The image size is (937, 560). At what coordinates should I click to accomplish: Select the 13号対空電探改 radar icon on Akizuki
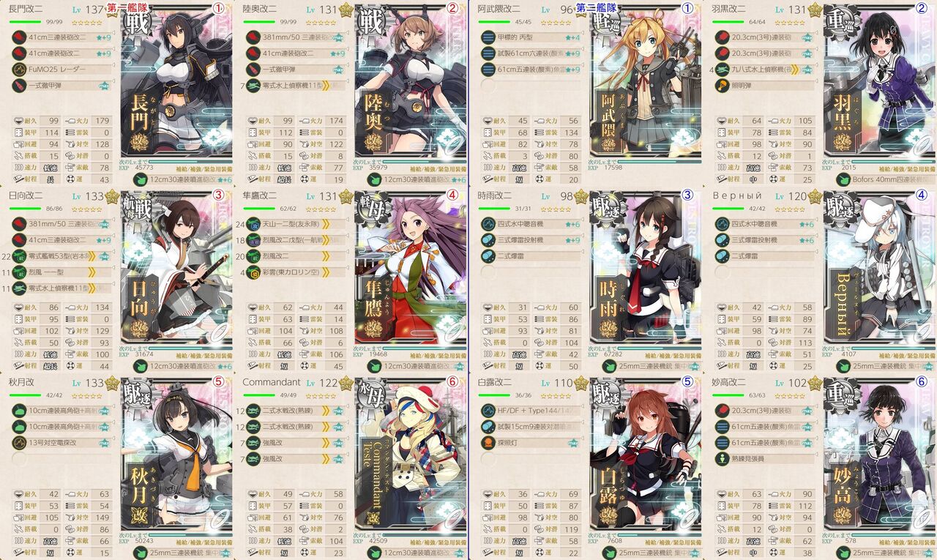coord(19,443)
